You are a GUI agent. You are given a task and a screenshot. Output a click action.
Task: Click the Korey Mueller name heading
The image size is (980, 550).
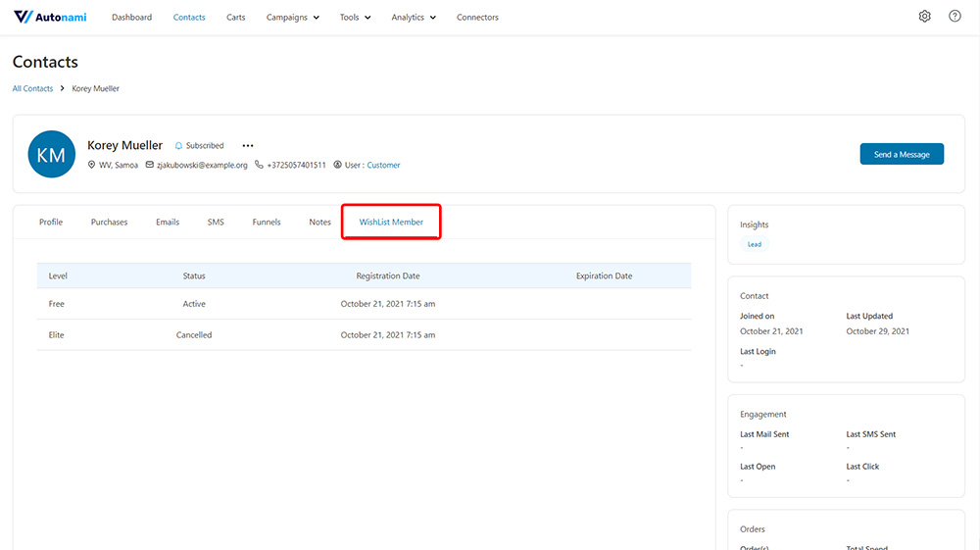point(125,145)
